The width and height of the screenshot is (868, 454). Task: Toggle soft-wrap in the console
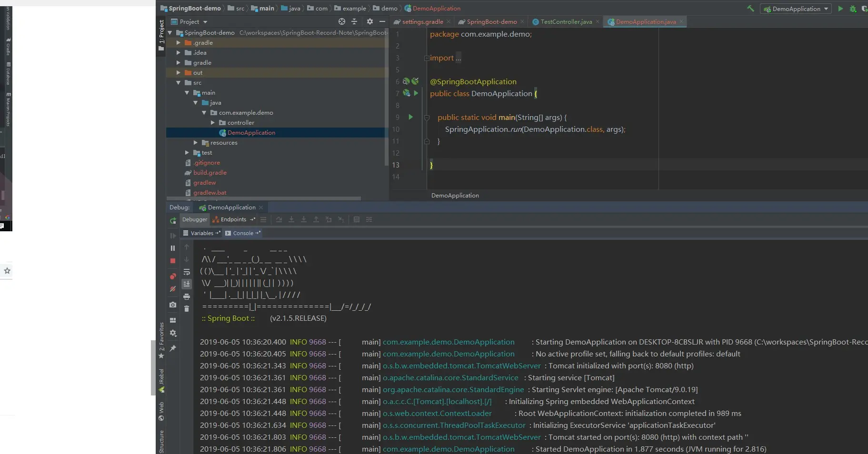click(187, 272)
